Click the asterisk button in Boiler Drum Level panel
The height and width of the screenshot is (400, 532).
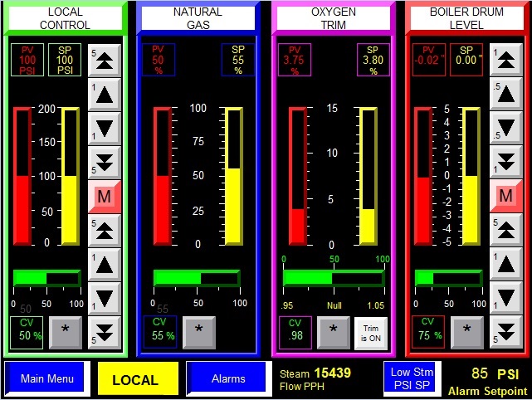coord(467,329)
